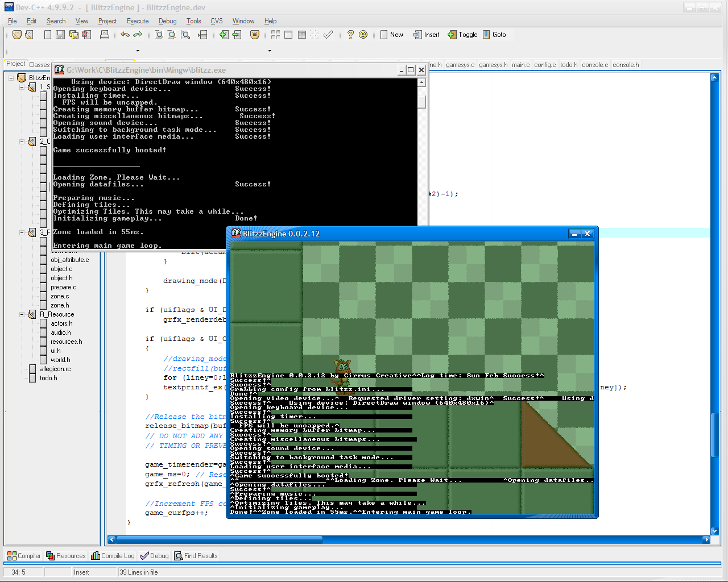Select the main.c editor tab

pos(520,65)
